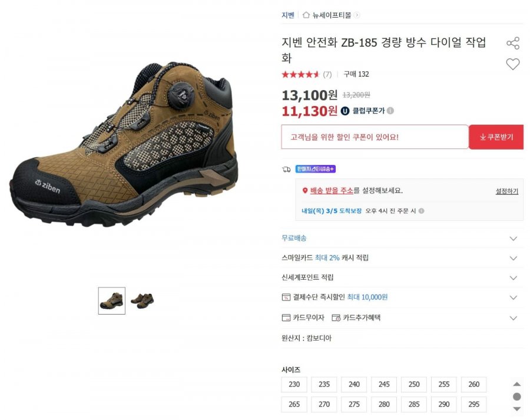
Task: Click the share icon
Action: point(513,43)
